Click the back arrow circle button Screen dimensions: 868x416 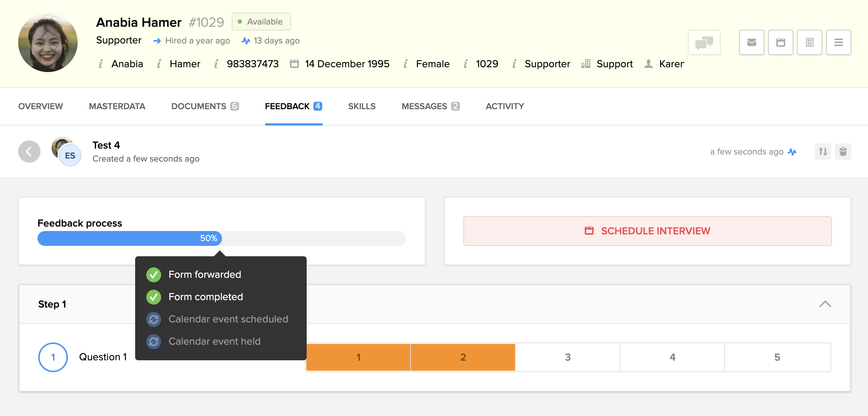click(29, 152)
